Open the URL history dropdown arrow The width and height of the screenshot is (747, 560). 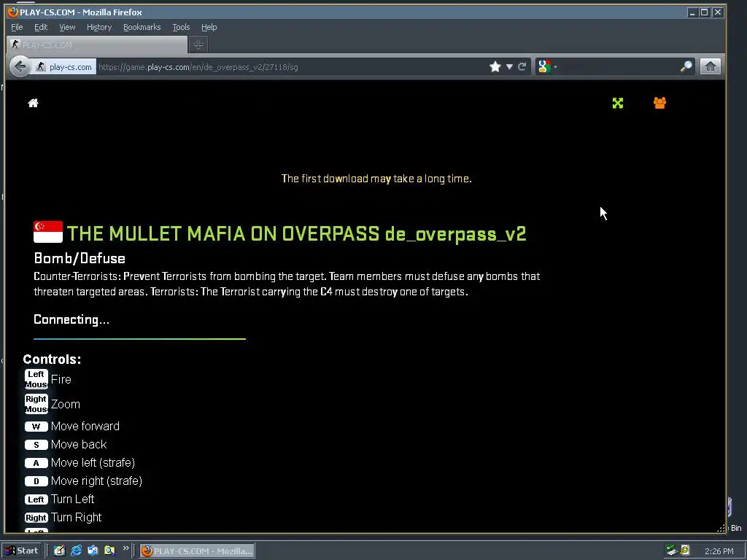coord(509,66)
